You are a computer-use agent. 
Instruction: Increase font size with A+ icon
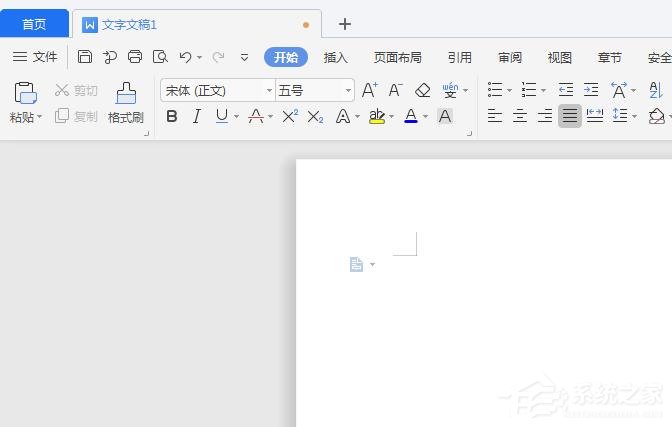[370, 90]
